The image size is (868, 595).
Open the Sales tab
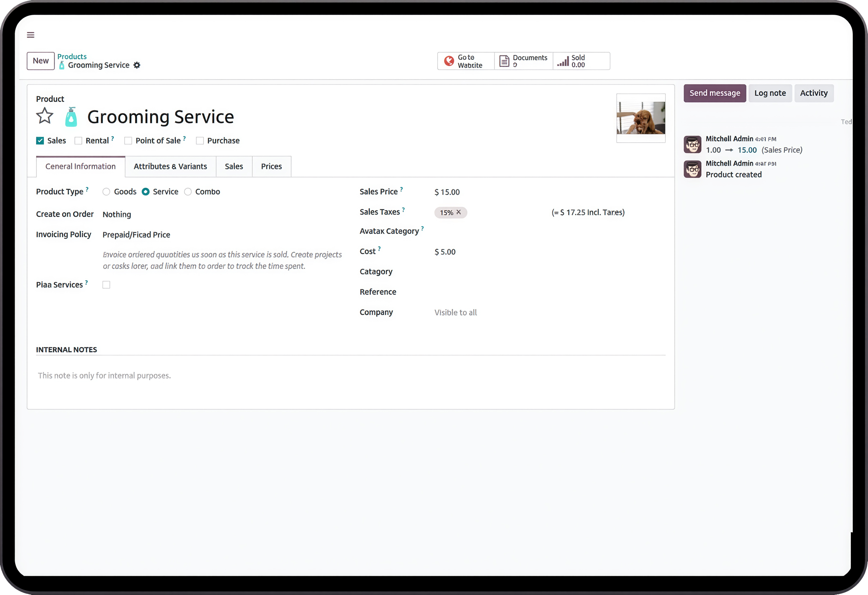pos(234,166)
